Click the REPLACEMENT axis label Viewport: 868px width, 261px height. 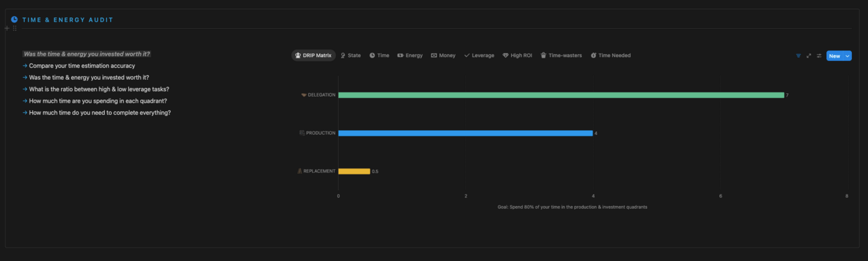point(316,171)
